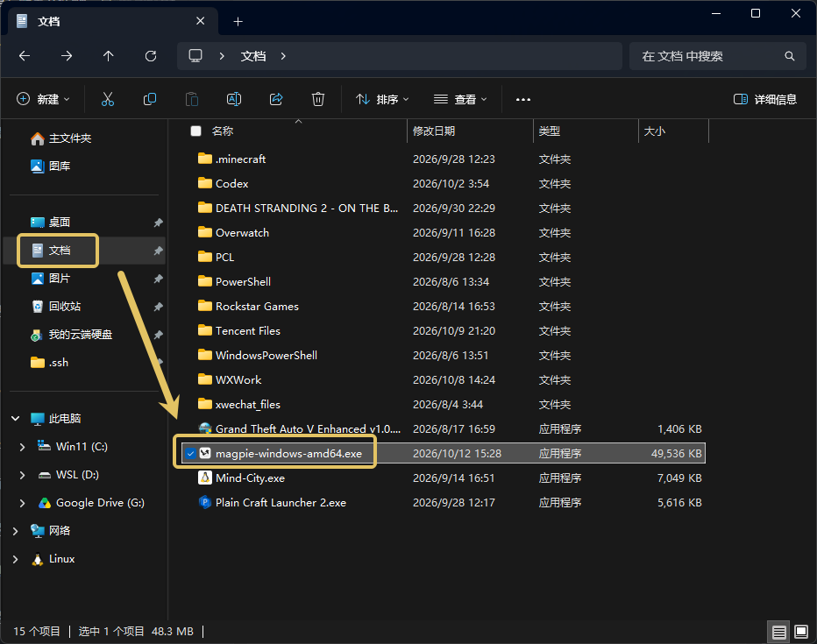Click the Paste clipboard icon
Viewport: 817px width, 644px height.
(192, 99)
